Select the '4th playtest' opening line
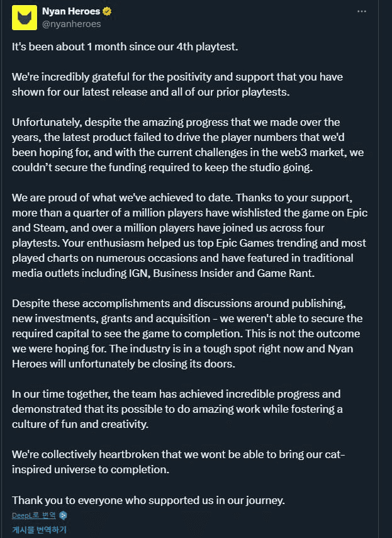This screenshot has width=392, height=538. (x=125, y=47)
